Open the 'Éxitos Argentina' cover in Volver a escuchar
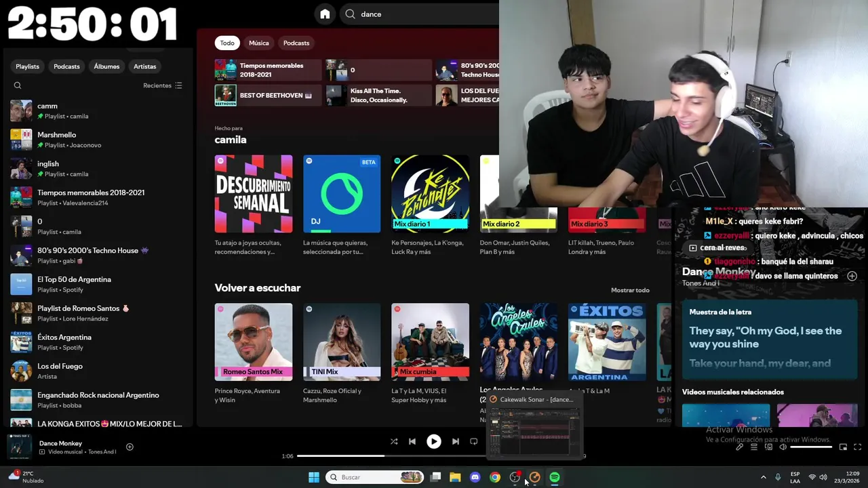 tap(607, 342)
